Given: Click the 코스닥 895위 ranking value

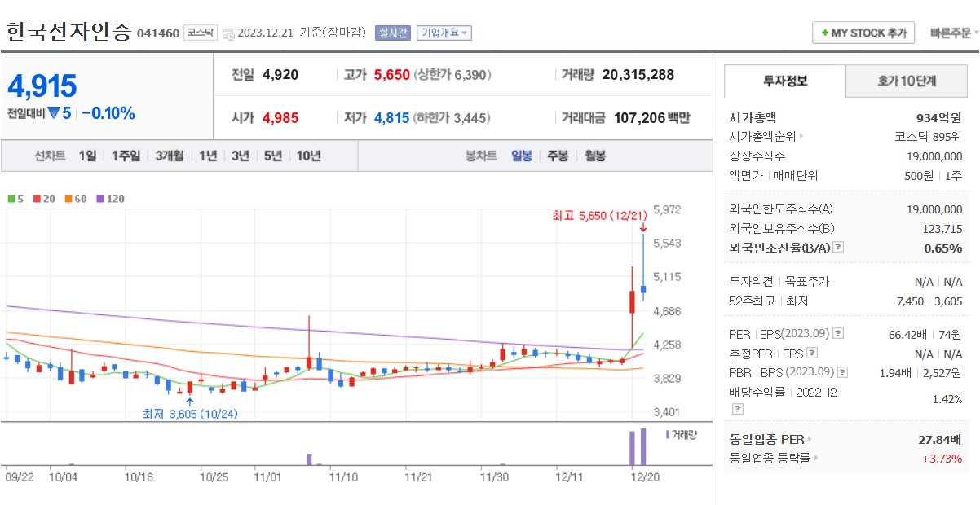Looking at the screenshot, I should point(929,137).
